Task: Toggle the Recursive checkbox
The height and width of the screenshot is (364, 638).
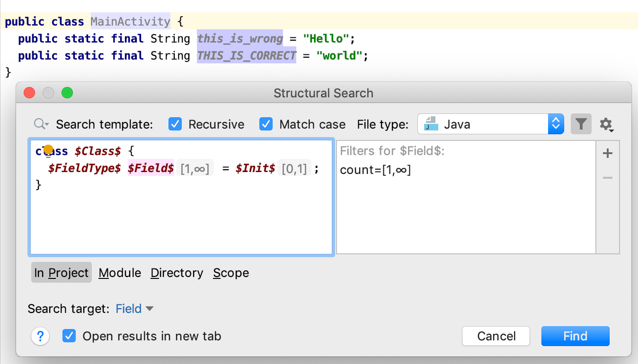Action: click(x=175, y=124)
